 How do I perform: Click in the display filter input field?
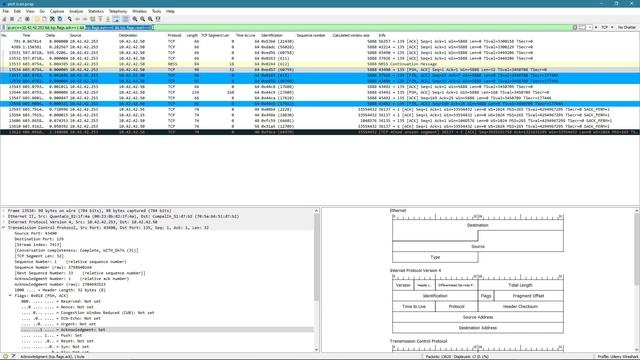click(289, 27)
